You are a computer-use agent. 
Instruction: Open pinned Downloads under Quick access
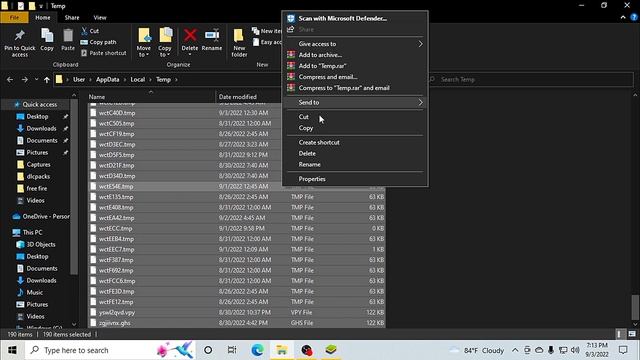[41, 128]
